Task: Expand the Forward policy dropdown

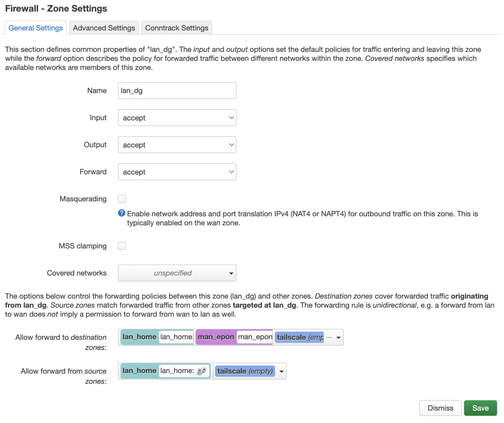Action: coord(177,172)
